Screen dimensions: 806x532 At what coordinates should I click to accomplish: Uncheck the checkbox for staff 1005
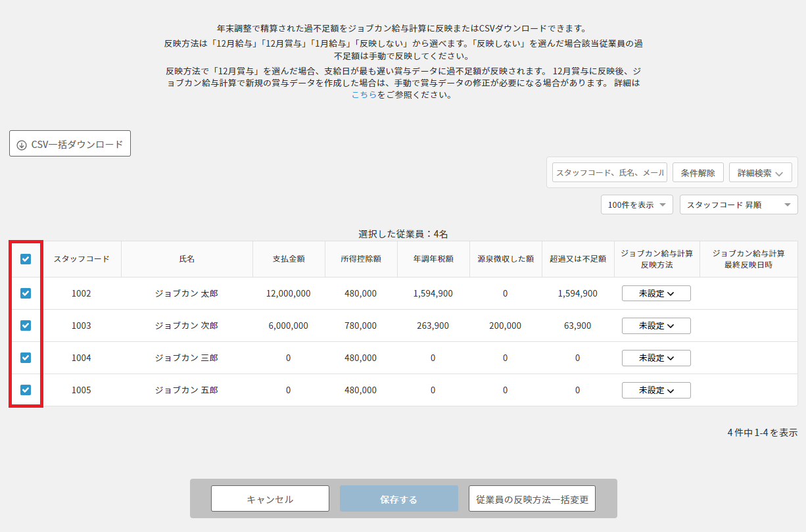pos(26,390)
